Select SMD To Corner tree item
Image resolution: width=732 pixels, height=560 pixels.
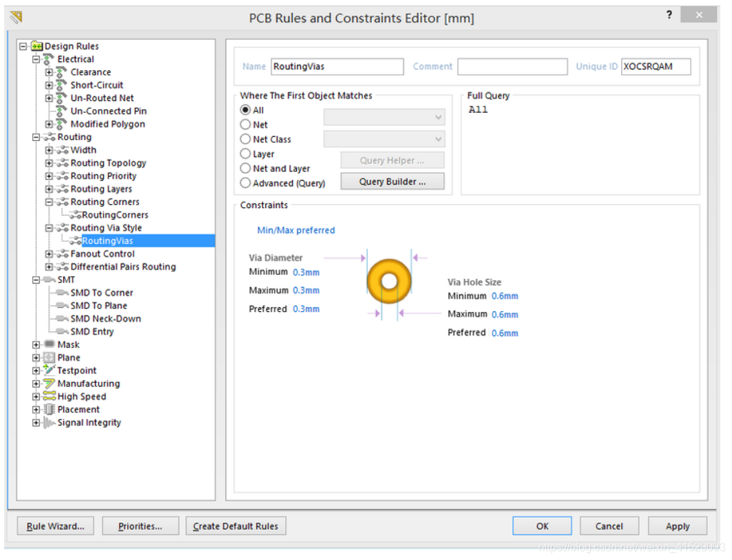click(101, 293)
